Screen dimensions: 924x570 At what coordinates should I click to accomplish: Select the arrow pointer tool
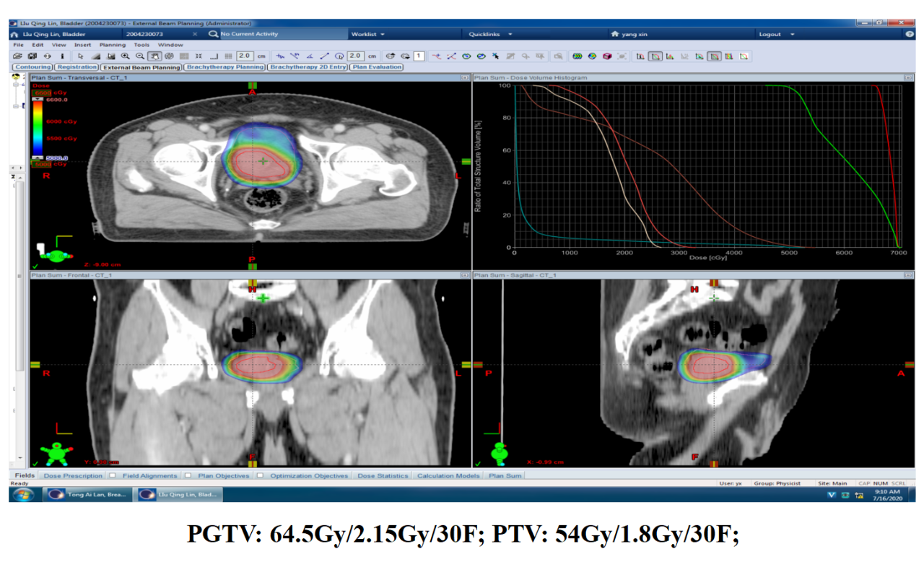pos(81,56)
